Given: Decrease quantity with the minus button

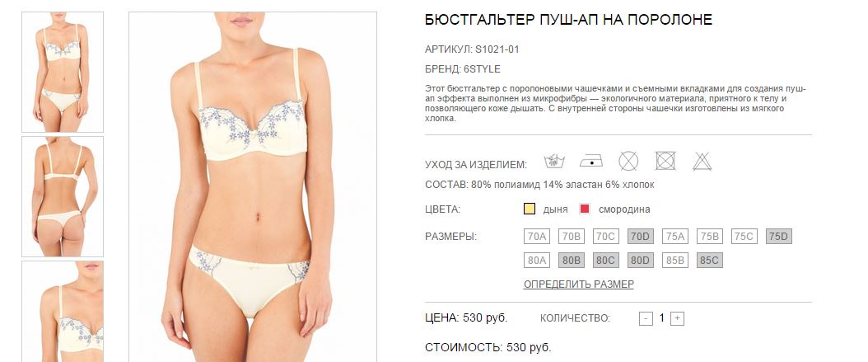Looking at the screenshot, I should [646, 319].
